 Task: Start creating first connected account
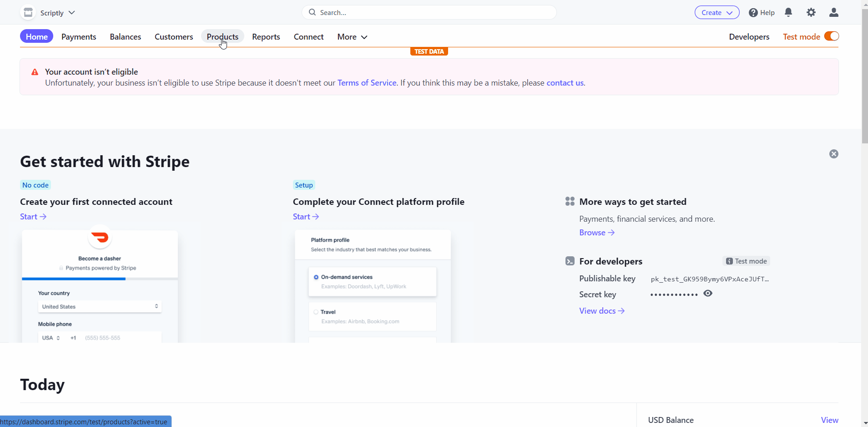(33, 217)
